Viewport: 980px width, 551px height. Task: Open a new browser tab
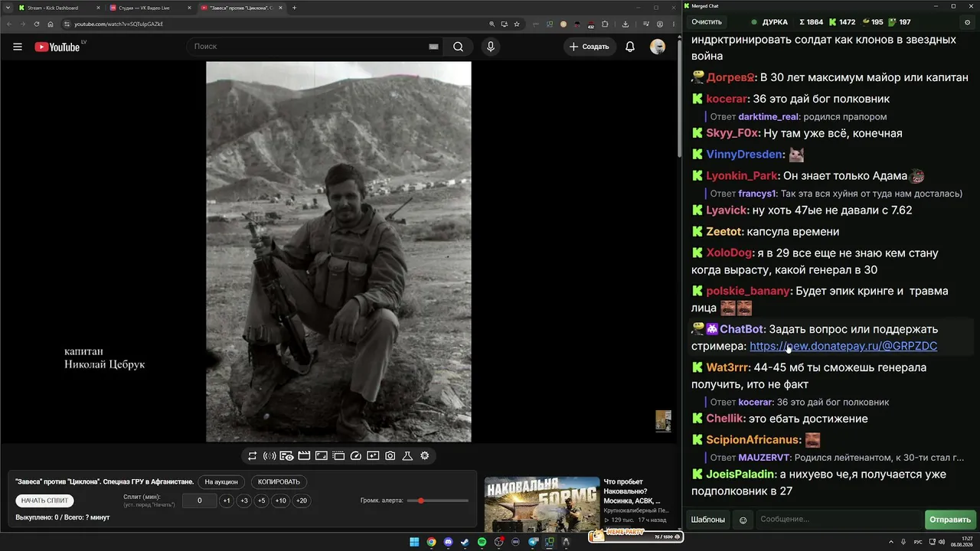point(295,8)
